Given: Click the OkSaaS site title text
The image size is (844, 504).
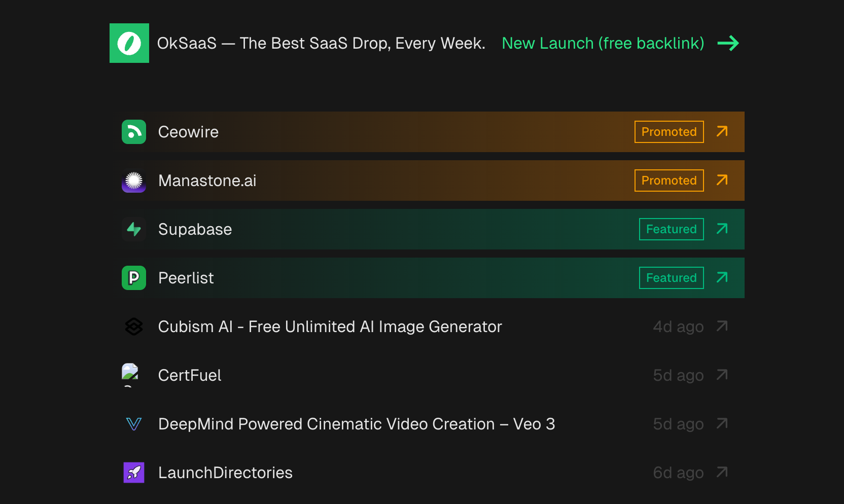Looking at the screenshot, I should click(321, 43).
